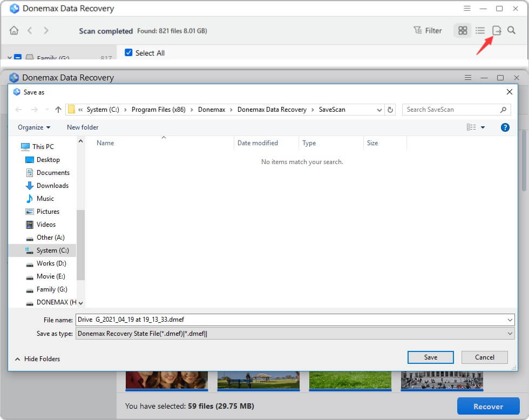Image resolution: width=529 pixels, height=420 pixels.
Task: Open Downloads folder in sidebar
Action: click(52, 186)
